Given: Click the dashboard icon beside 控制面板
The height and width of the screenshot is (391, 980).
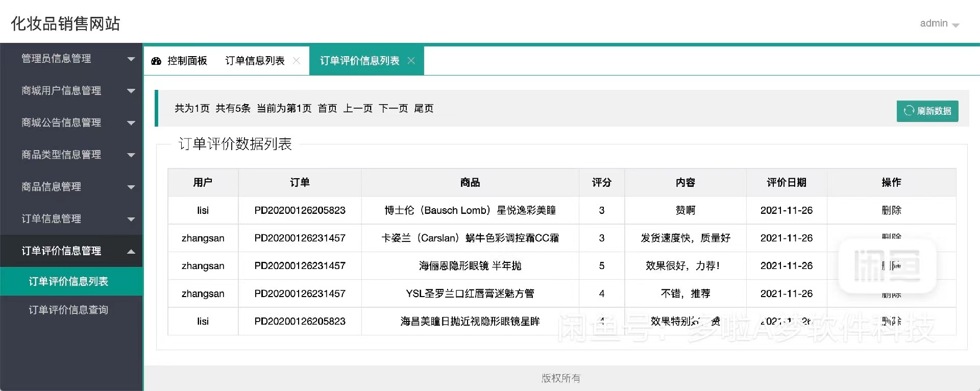Looking at the screenshot, I should click(x=156, y=61).
